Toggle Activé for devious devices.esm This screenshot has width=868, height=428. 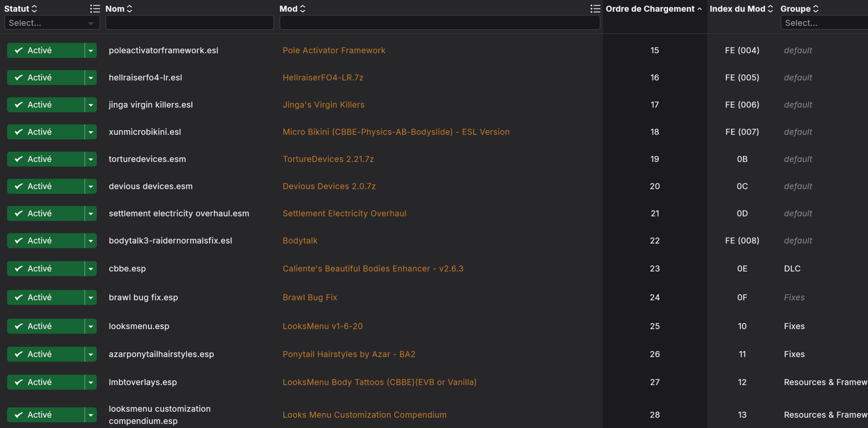point(46,186)
